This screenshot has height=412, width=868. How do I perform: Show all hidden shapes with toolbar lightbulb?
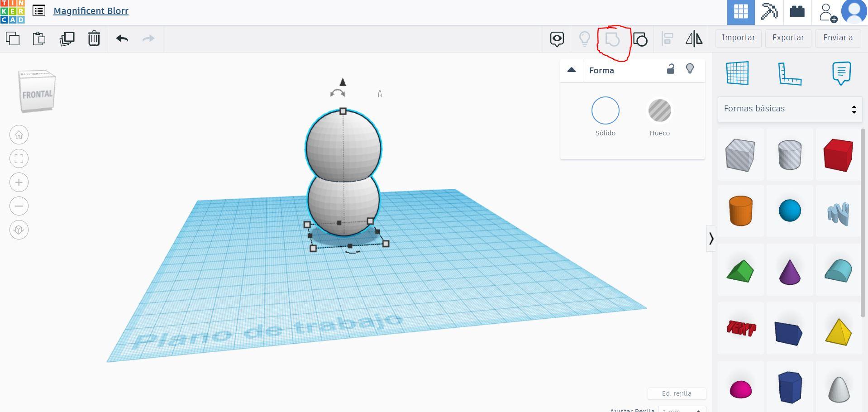[x=585, y=39]
